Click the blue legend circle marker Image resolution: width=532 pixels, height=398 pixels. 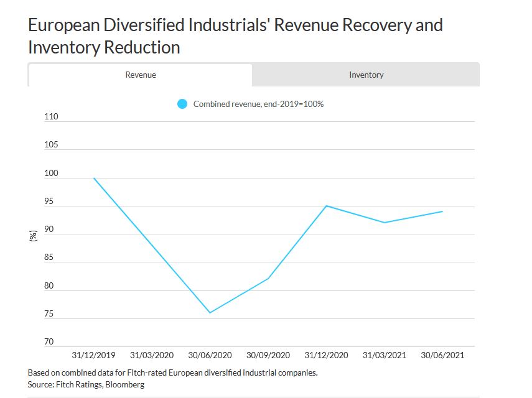pyautogui.click(x=182, y=104)
